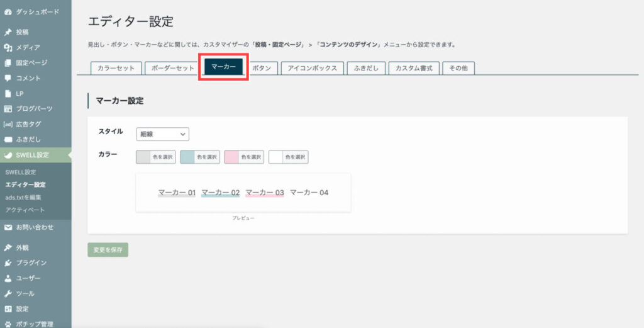Click マーカー 01 preview text
This screenshot has width=644, height=328.
click(x=177, y=193)
